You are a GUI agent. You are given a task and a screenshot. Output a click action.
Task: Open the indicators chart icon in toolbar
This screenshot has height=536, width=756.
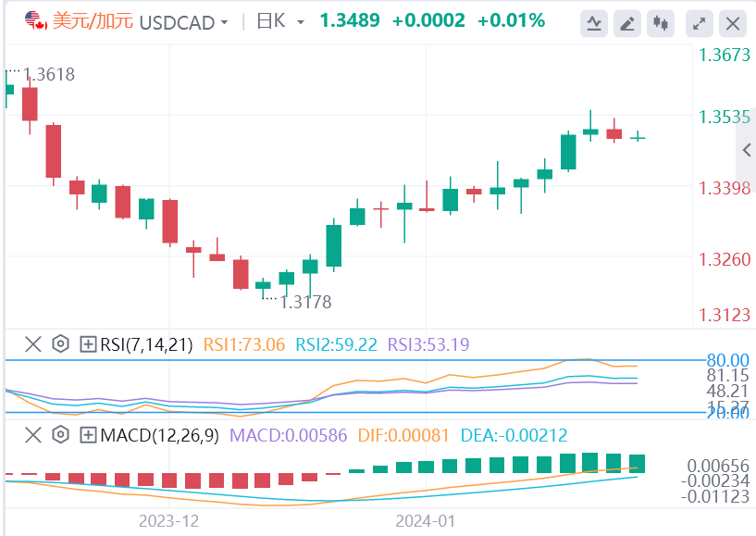[x=594, y=23]
